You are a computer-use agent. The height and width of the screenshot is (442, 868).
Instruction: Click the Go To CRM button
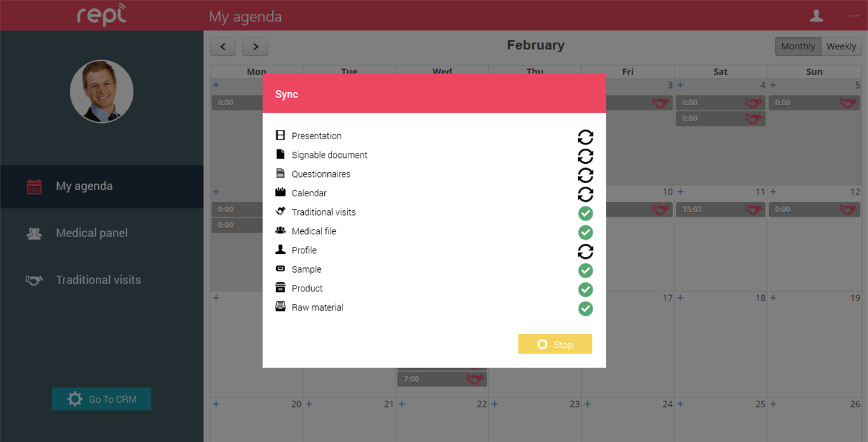101,399
